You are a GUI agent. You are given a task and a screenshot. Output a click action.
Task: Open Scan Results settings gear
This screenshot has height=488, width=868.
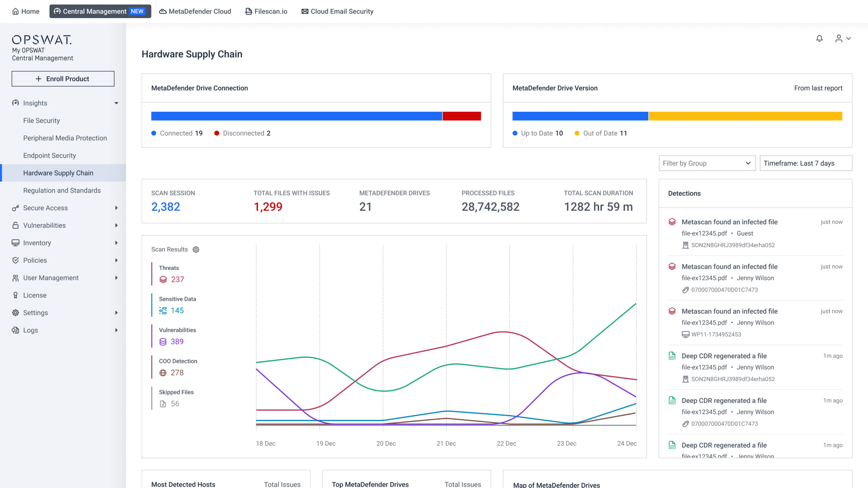[x=196, y=250]
